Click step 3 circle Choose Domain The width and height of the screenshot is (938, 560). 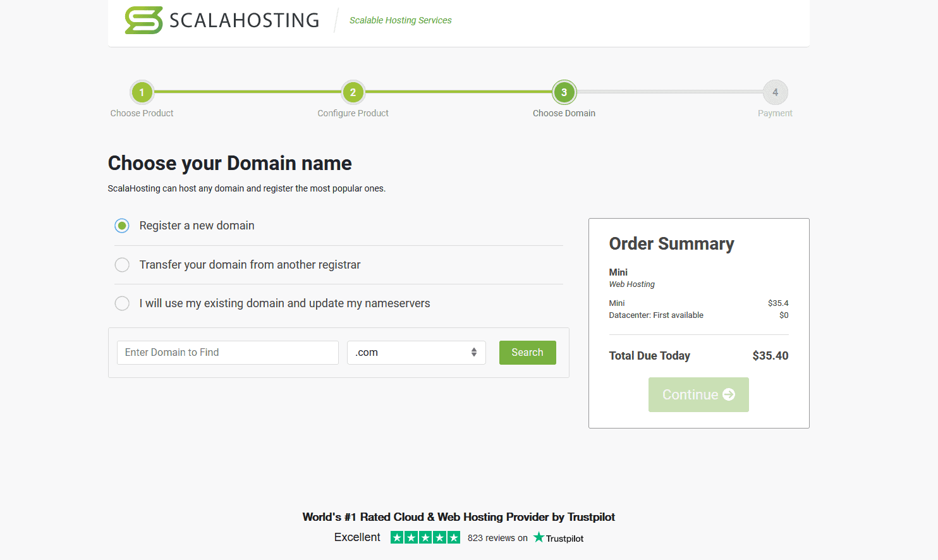coord(564,92)
